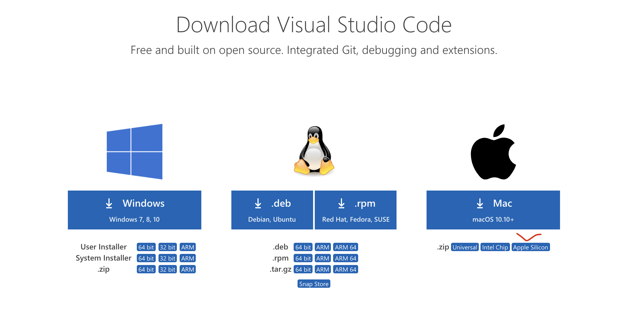Pick Linux .deb 64 bit build
The height and width of the screenshot is (320, 644).
[x=303, y=247]
